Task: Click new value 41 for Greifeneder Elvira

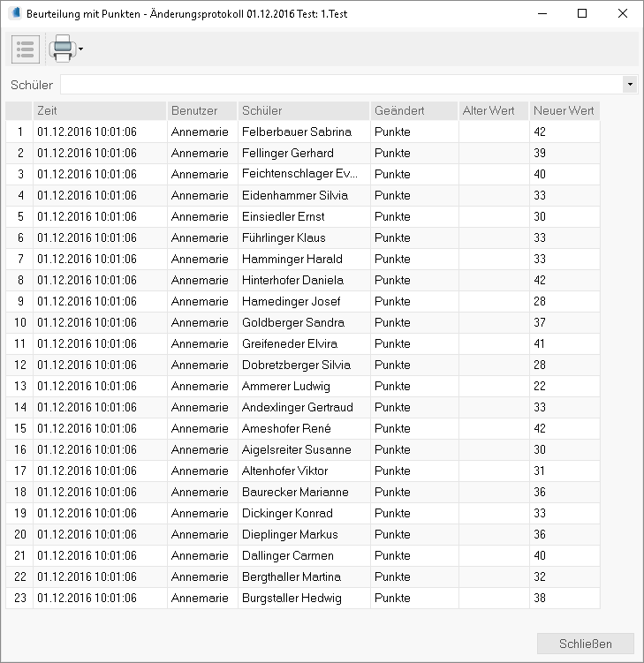Action: (x=564, y=343)
